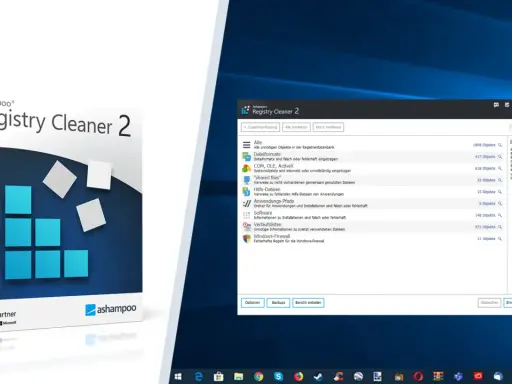Image resolution: width=512 pixels, height=384 pixels.
Task: Open Microsoft Store from the taskbar
Action: 218,377
